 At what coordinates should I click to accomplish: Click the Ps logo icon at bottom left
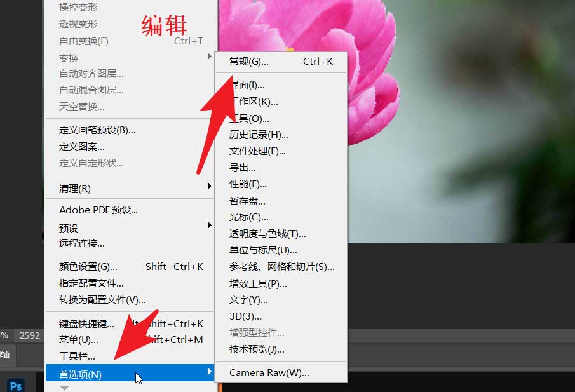coord(16,384)
